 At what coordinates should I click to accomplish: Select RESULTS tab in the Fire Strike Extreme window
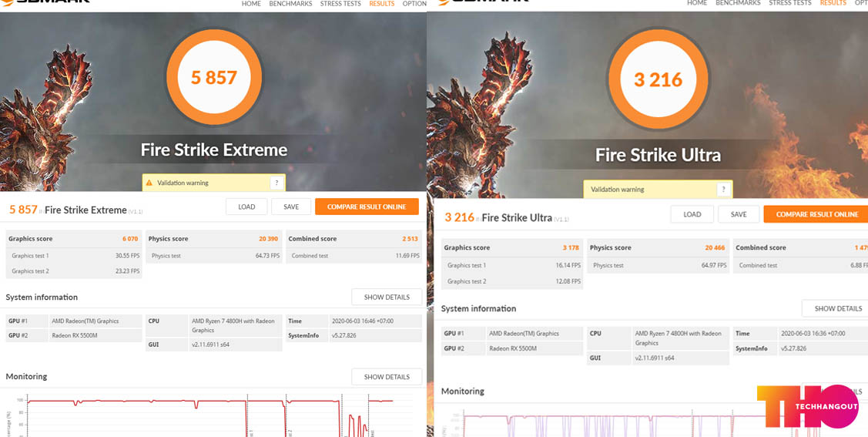[382, 3]
